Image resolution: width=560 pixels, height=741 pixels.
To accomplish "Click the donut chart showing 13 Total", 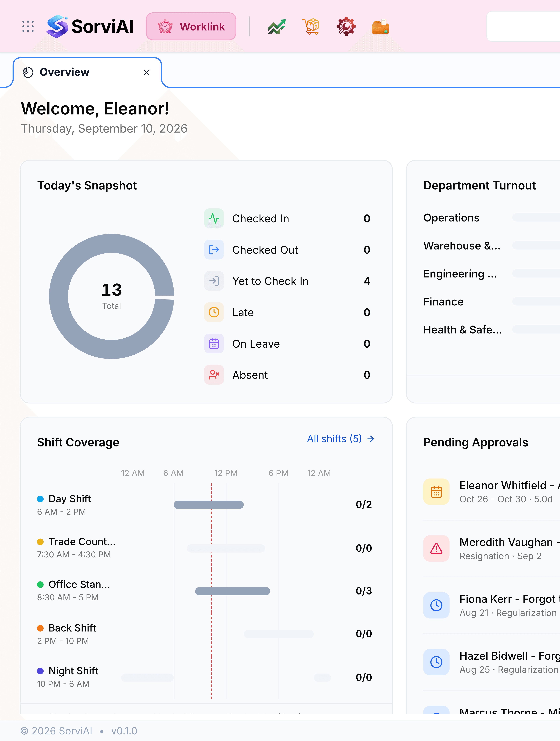I will pos(112,296).
